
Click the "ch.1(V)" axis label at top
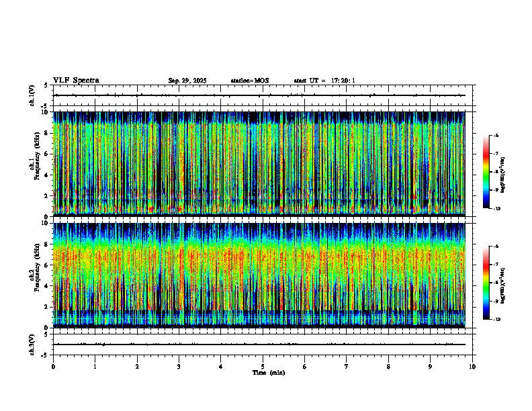[32, 95]
